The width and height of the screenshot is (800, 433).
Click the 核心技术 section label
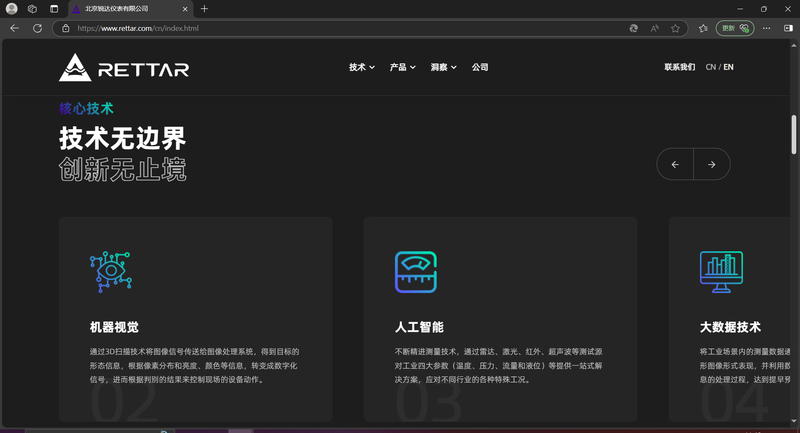coord(86,108)
